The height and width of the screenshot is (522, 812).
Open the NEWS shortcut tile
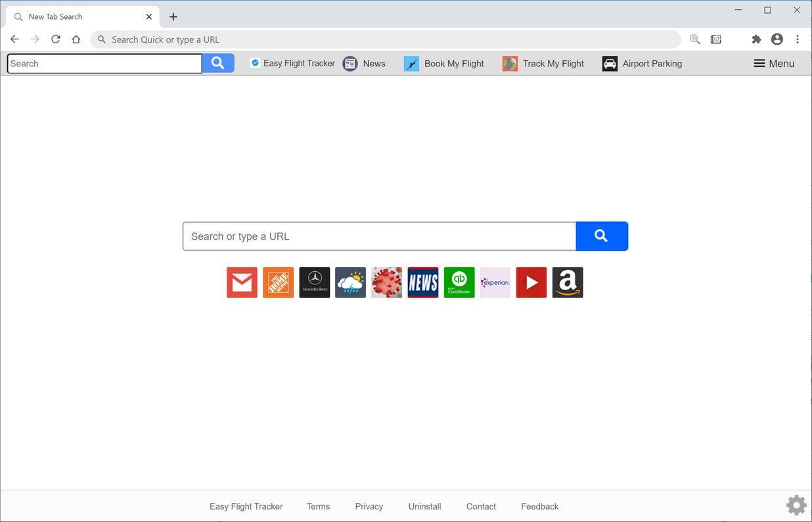click(422, 282)
